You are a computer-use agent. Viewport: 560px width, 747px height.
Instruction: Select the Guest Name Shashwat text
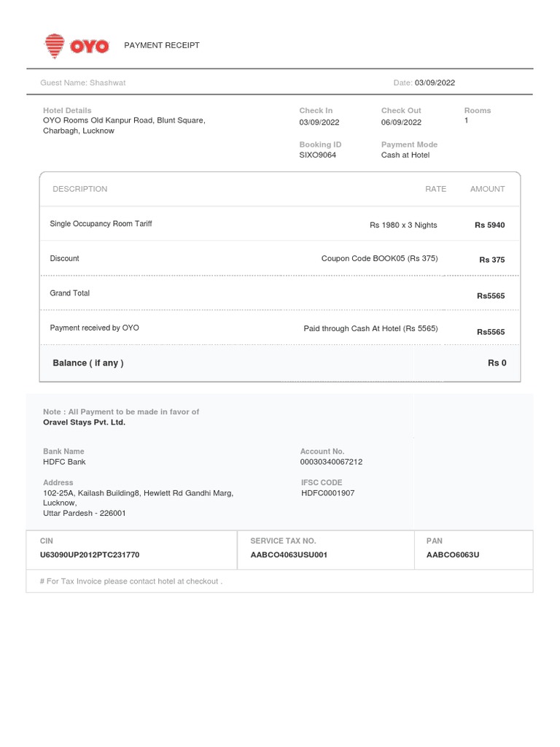click(x=83, y=82)
